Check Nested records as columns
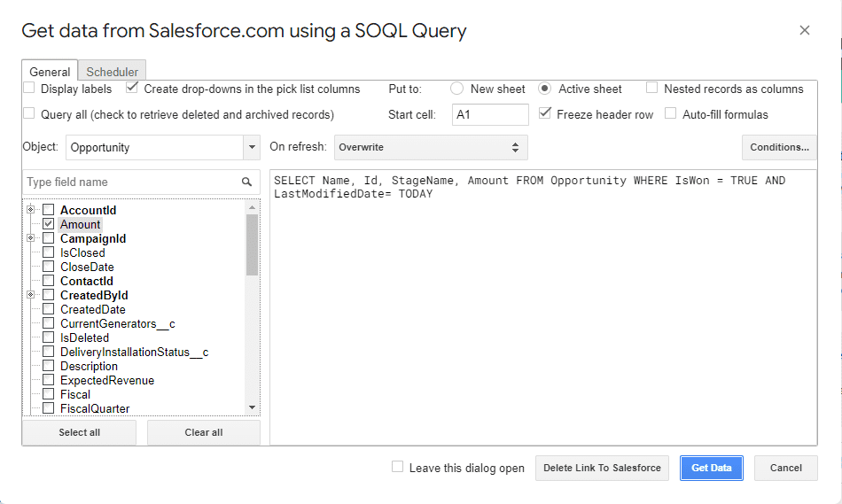Image resolution: width=842 pixels, height=504 pixels. [x=652, y=89]
